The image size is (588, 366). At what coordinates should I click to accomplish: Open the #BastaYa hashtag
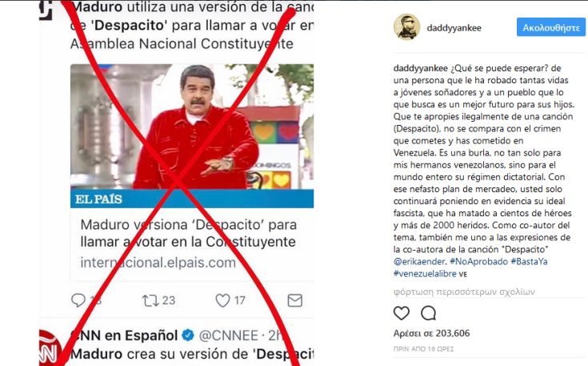[x=529, y=261]
